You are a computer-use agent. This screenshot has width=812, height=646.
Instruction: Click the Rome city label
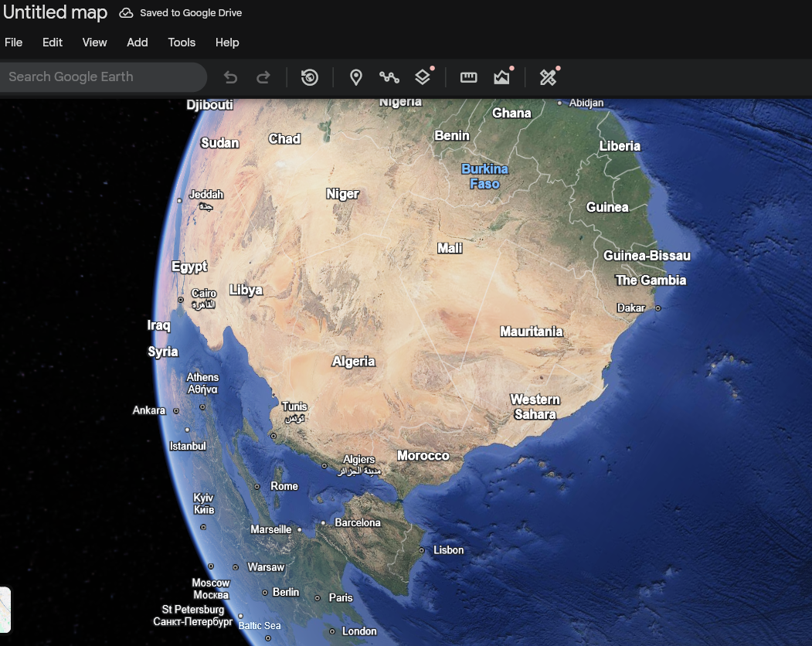[284, 487]
